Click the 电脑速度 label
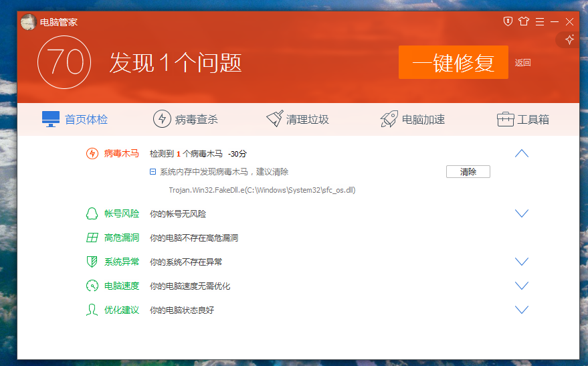 coord(122,286)
